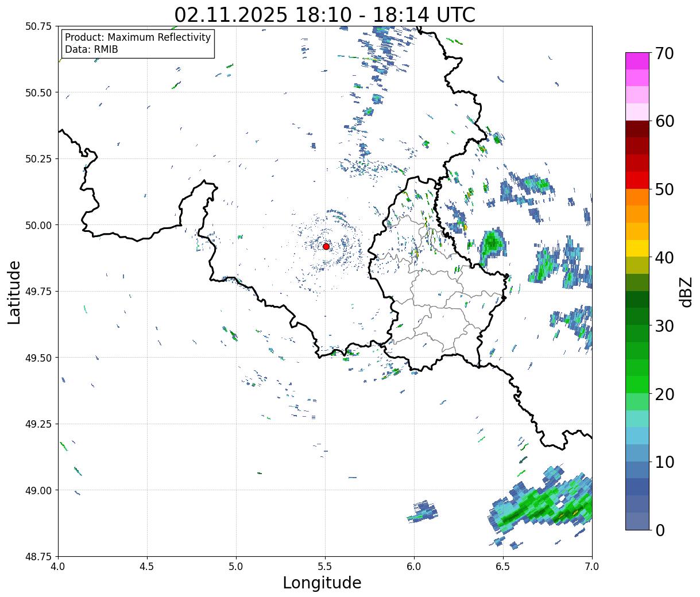Click the colorbar tick label 60

664,121
